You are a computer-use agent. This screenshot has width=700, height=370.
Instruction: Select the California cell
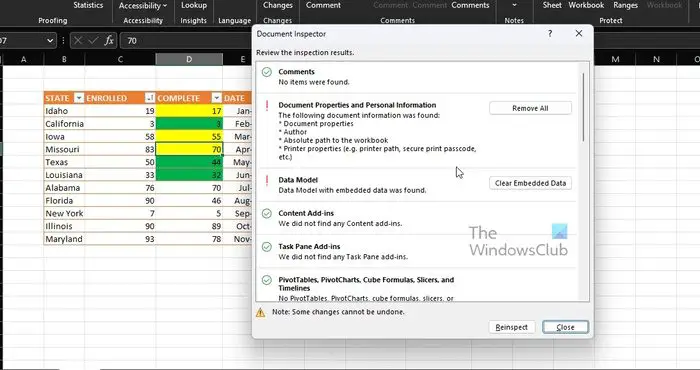(64, 124)
